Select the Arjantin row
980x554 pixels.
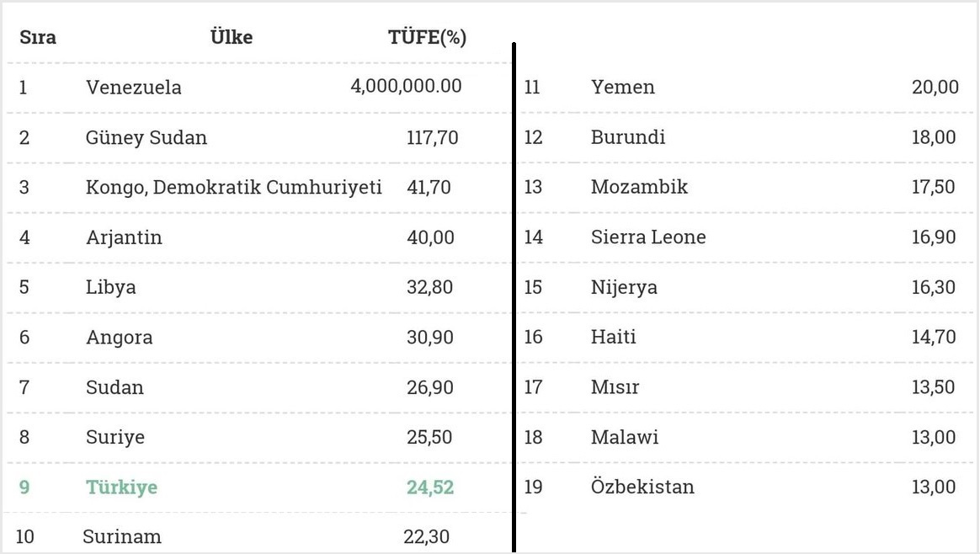click(x=258, y=237)
